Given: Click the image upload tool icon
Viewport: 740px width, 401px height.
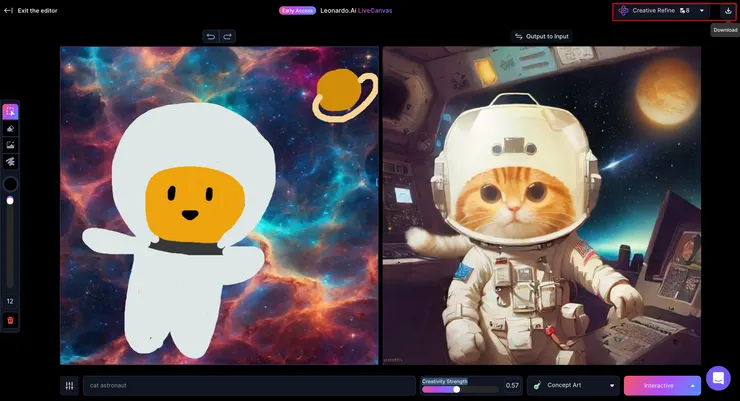Looking at the screenshot, I should click(x=10, y=144).
